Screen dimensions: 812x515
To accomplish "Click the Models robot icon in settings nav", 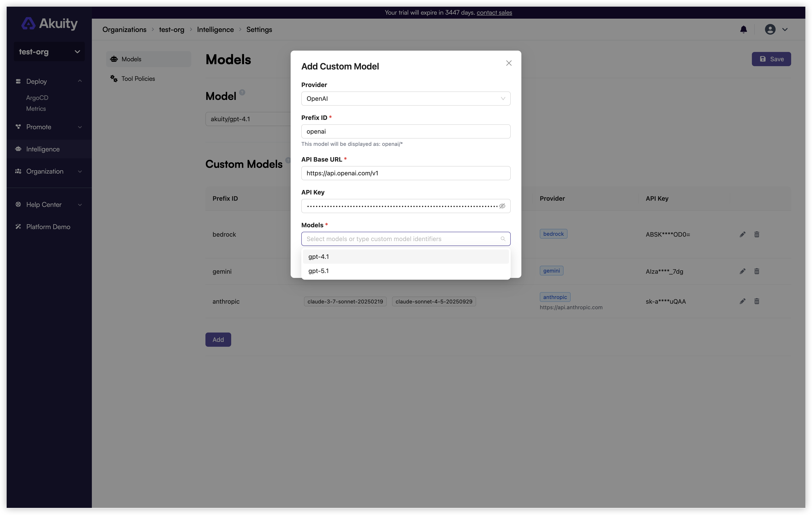I will click(114, 59).
